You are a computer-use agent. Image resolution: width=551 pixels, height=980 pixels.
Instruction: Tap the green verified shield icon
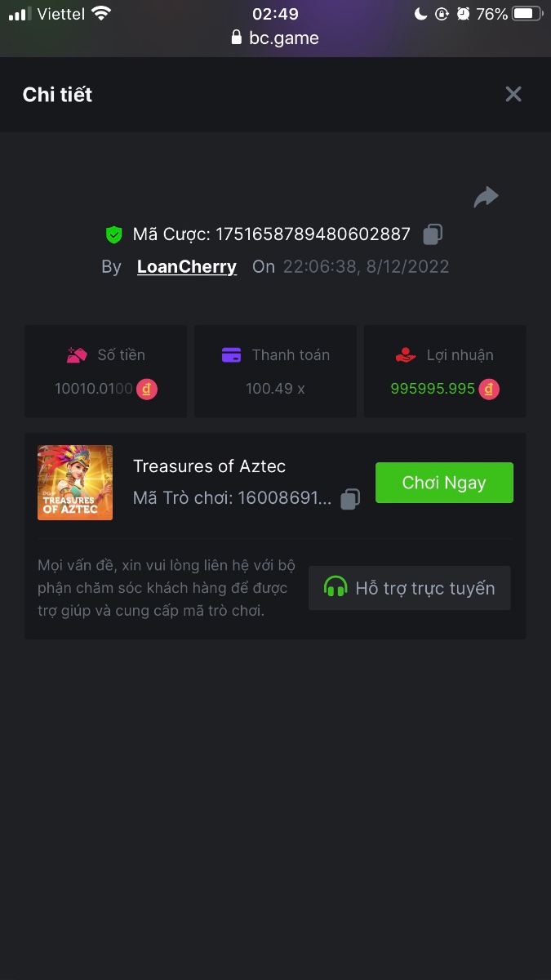[x=114, y=235]
